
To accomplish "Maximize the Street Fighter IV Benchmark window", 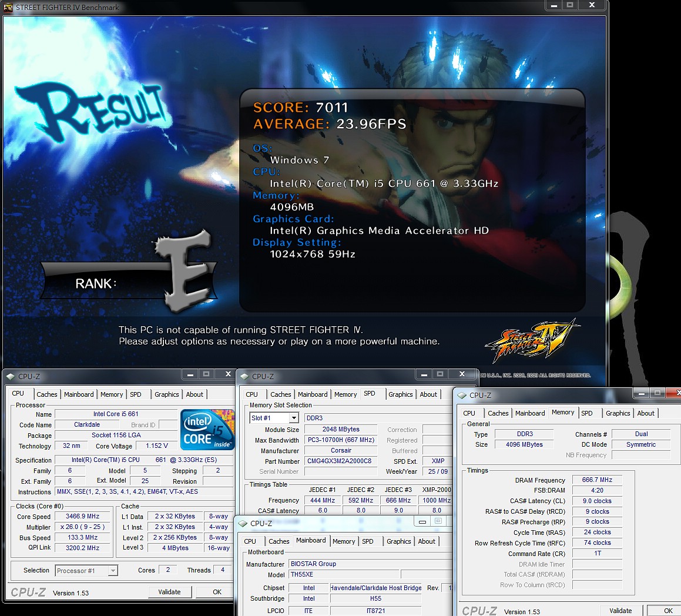I will pyautogui.click(x=570, y=5).
